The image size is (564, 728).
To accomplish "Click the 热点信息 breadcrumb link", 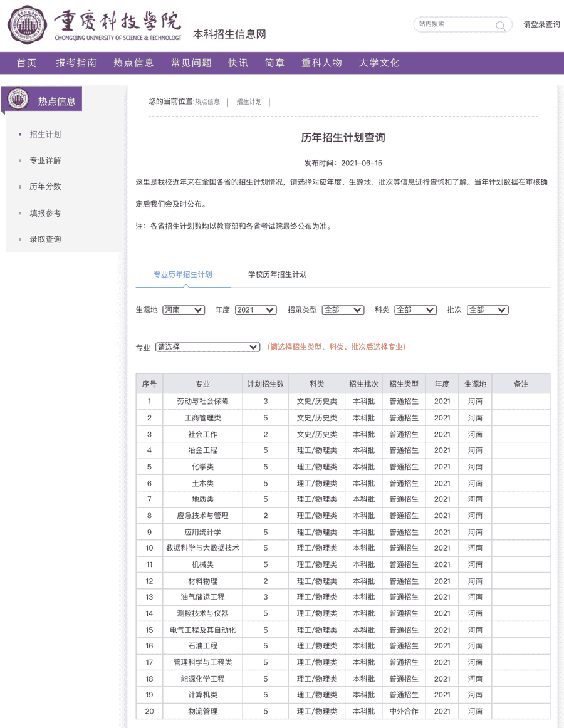I will click(x=207, y=101).
